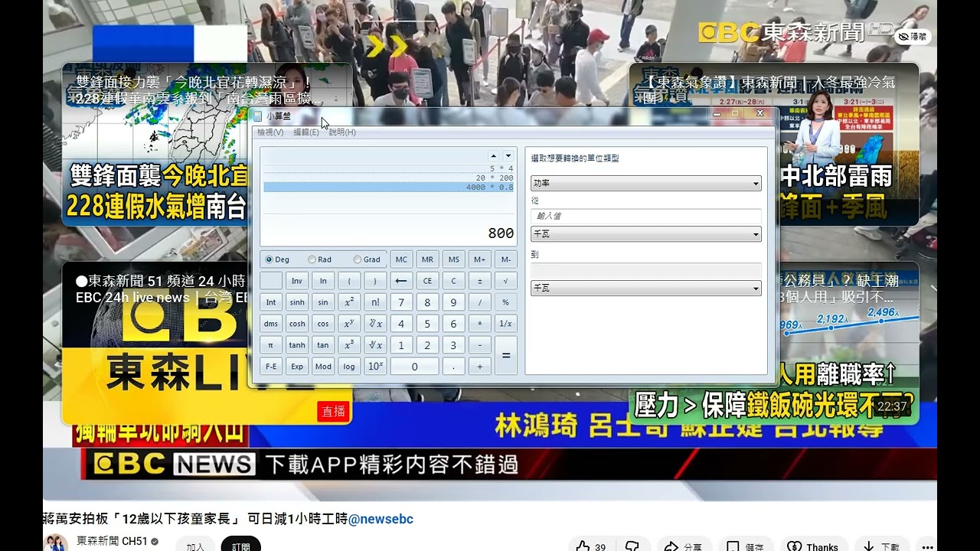This screenshot has width=980, height=551.
Task: Click the tan function button
Action: pyautogui.click(x=323, y=345)
